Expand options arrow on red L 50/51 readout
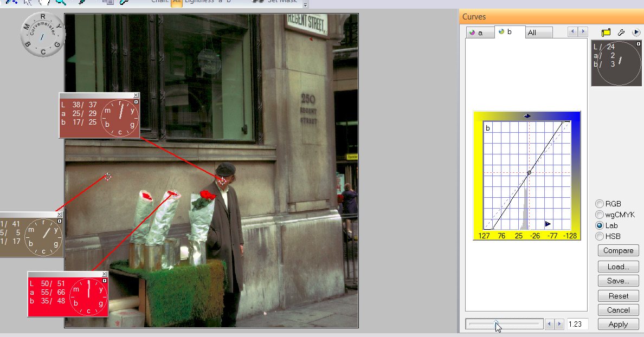The width and height of the screenshot is (644, 337). (105, 281)
